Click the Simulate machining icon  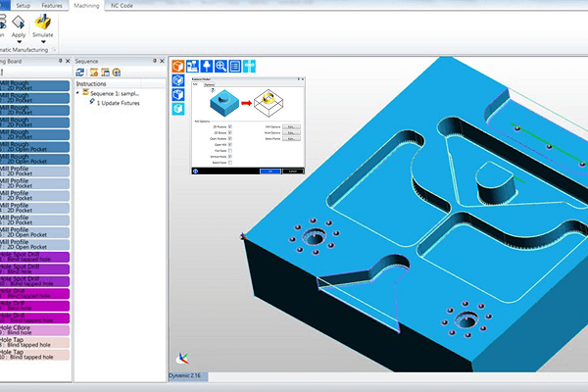pyautogui.click(x=43, y=21)
